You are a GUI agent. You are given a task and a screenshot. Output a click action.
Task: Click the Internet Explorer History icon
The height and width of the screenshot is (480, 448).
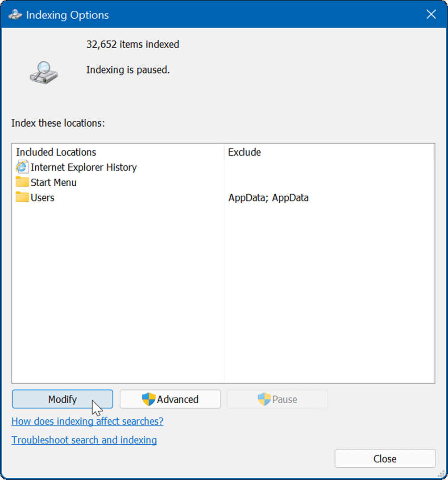pos(22,167)
